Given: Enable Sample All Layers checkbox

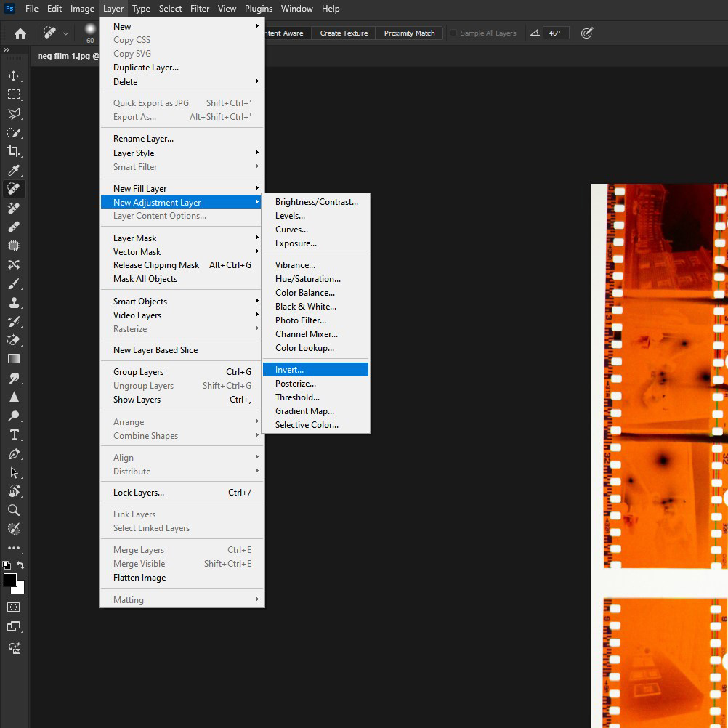Looking at the screenshot, I should pyautogui.click(x=453, y=33).
